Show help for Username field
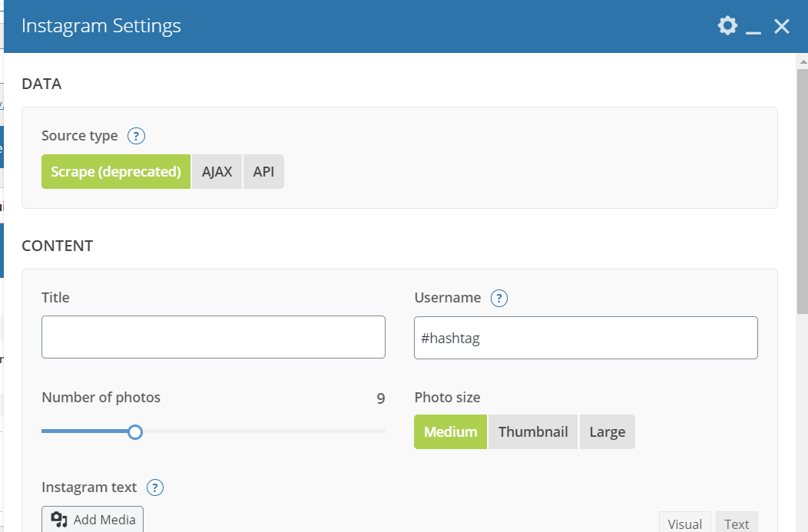The width and height of the screenshot is (808, 532). [499, 298]
